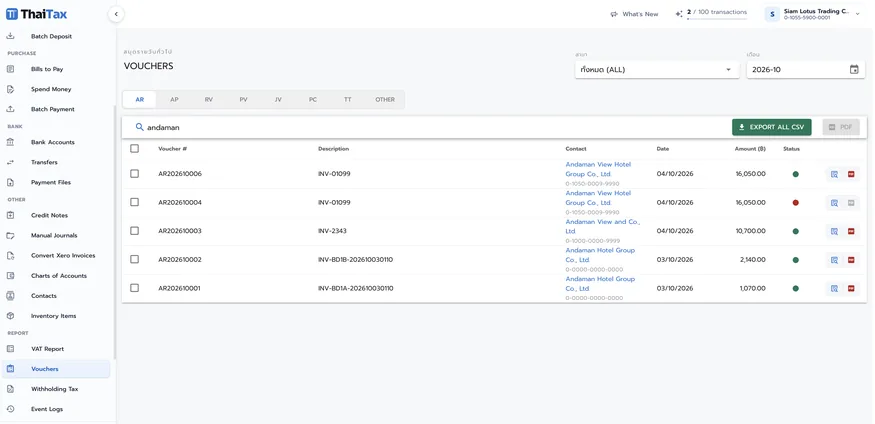This screenshot has width=875, height=424.
Task: Click the month field showing 2026-10
Action: pos(806,70)
